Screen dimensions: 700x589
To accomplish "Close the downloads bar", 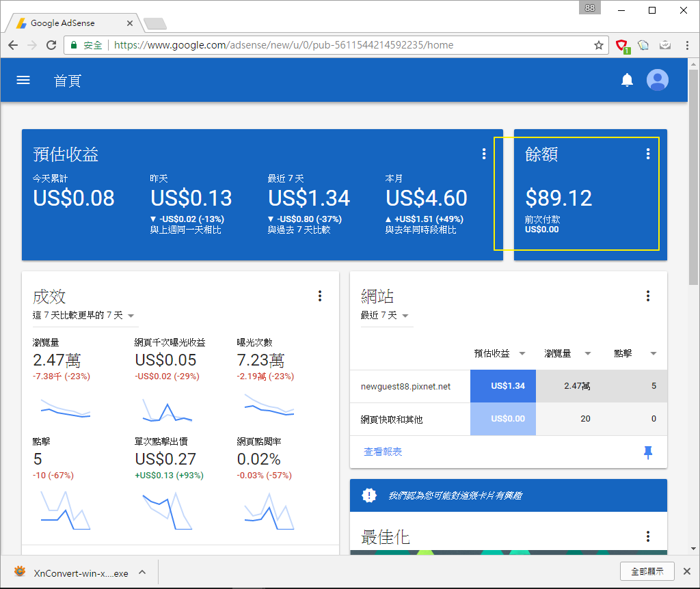I will pos(686,571).
